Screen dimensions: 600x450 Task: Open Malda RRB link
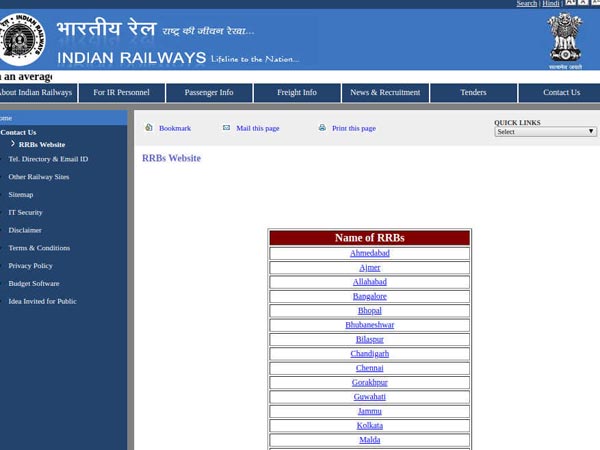point(370,440)
